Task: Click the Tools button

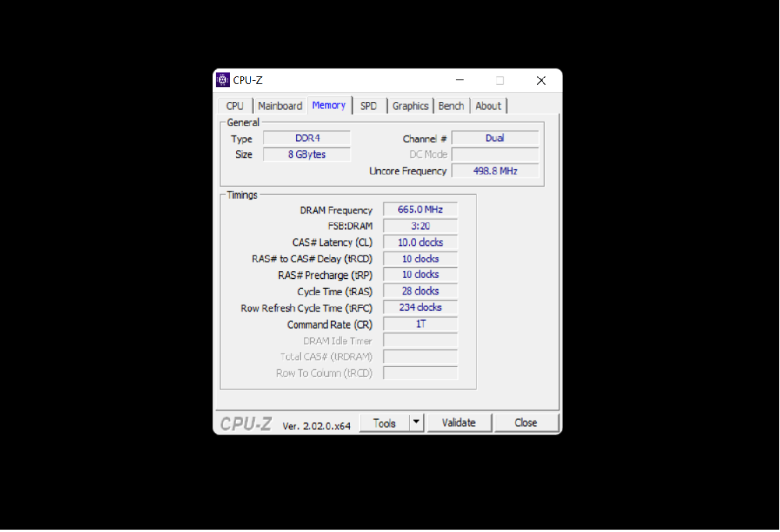Action: coord(384,423)
